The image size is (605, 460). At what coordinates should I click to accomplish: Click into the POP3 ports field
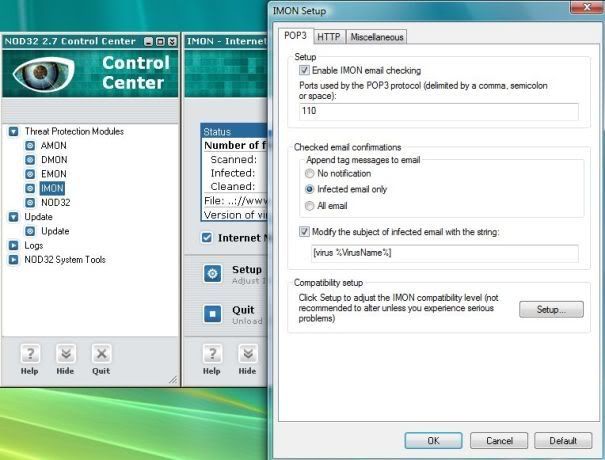click(x=438, y=111)
